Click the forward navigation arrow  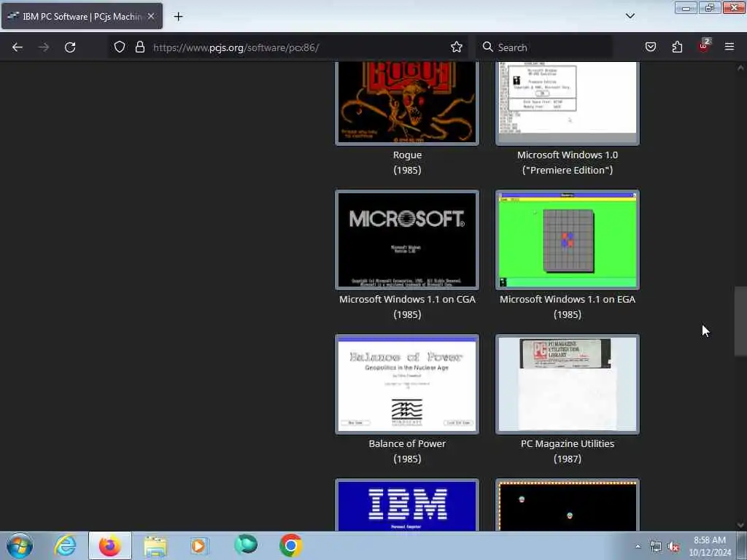click(44, 47)
